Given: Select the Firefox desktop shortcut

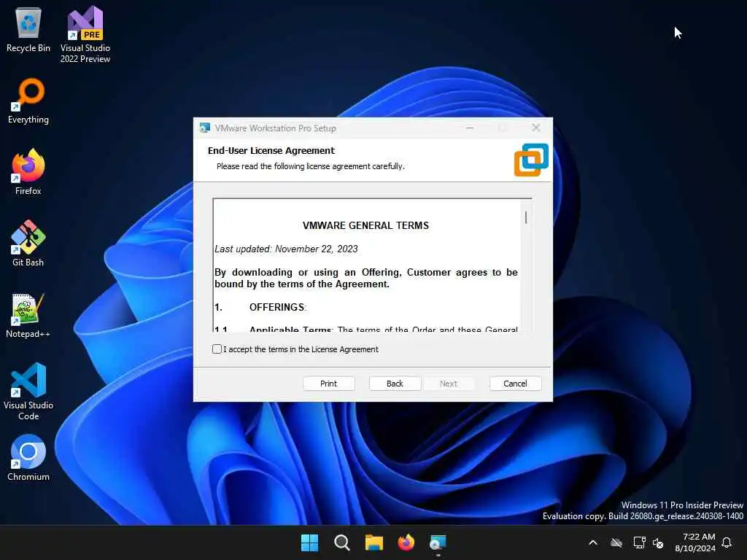Looking at the screenshot, I should tap(28, 172).
